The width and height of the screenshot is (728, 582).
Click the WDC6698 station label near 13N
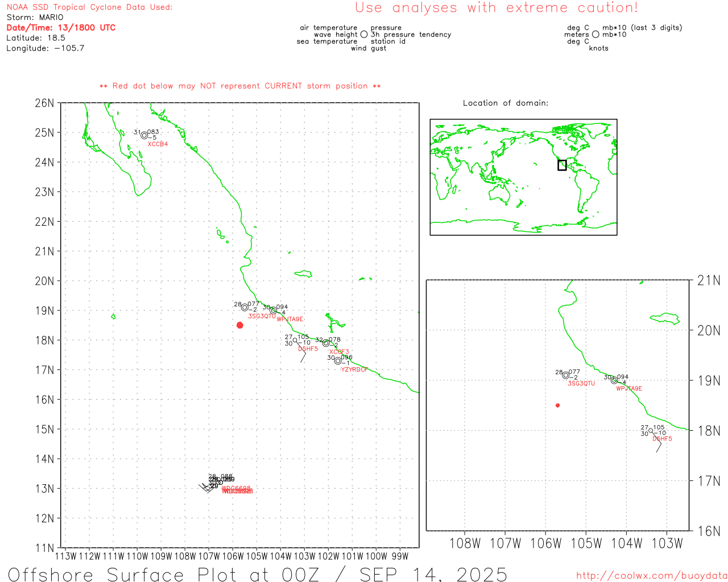click(236, 488)
